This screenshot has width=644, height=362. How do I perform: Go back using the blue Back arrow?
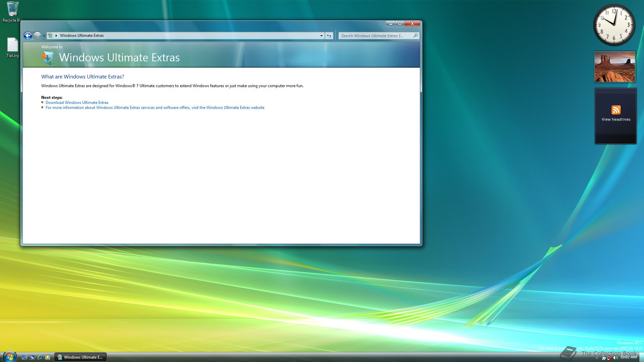click(28, 36)
